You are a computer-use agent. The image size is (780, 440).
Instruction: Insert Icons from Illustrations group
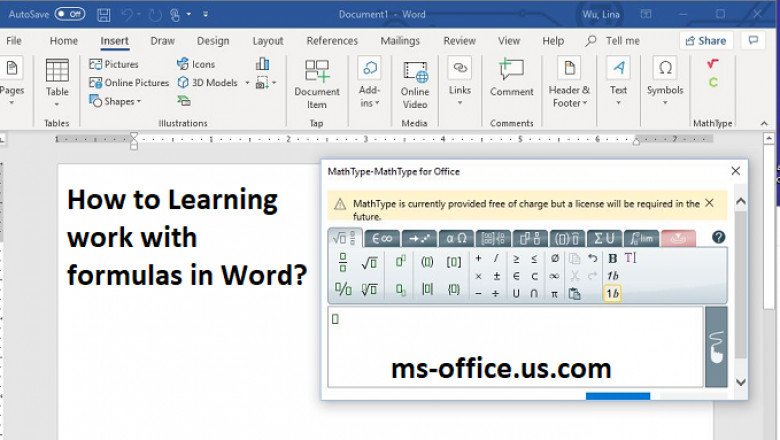click(196, 64)
